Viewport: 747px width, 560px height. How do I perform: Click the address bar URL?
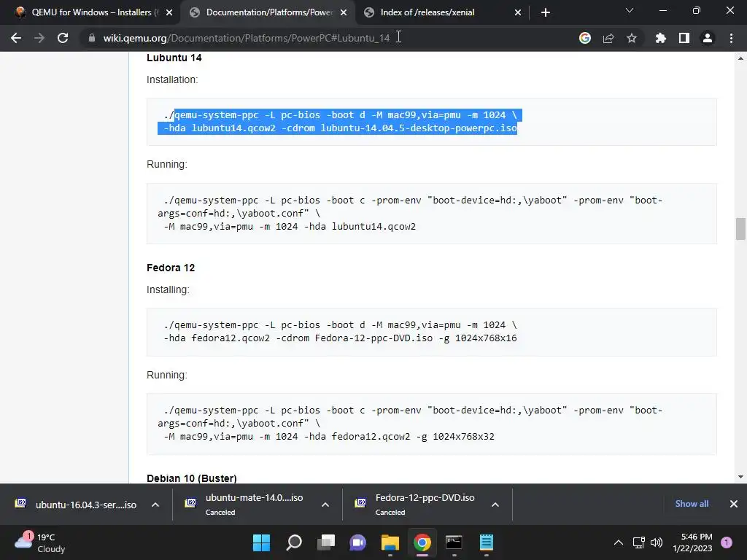coord(247,38)
